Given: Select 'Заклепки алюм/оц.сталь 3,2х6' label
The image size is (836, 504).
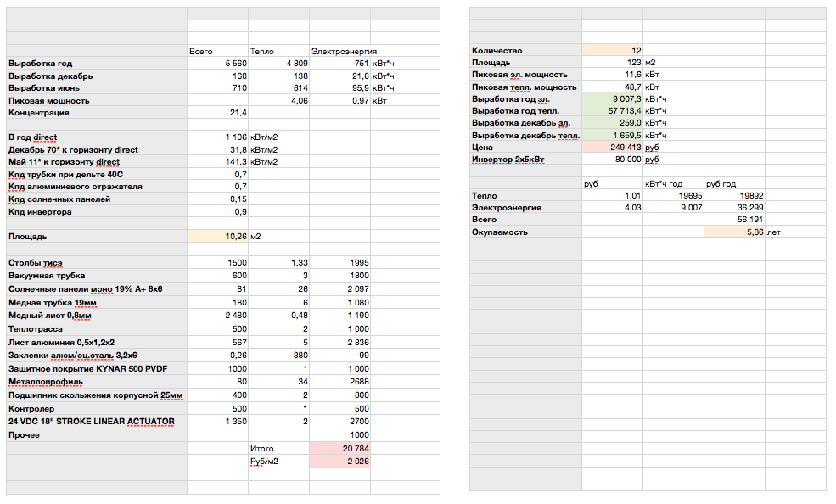Looking at the screenshot, I should 73,356.
